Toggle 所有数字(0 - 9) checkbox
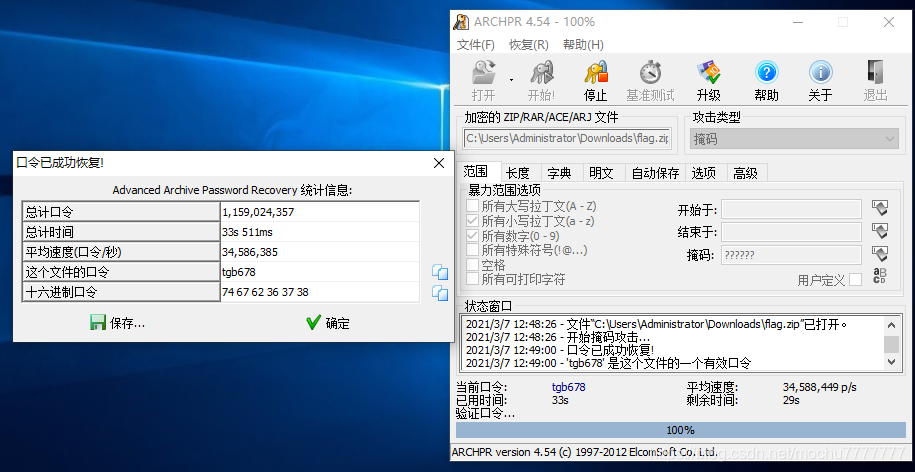The image size is (915, 472). (x=472, y=236)
